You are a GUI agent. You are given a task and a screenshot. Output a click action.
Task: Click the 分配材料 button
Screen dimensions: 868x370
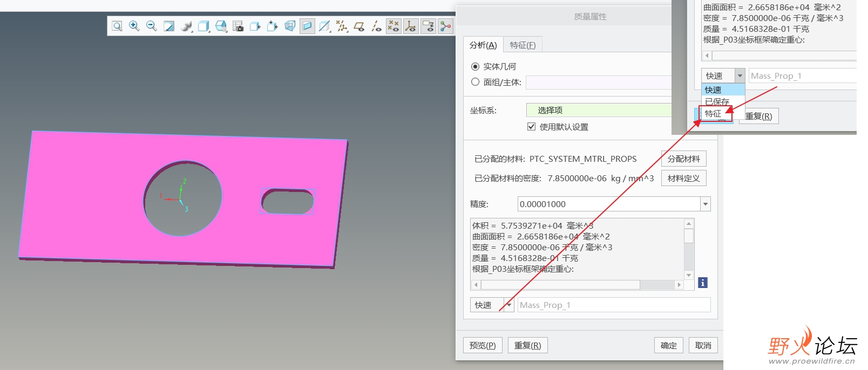[683, 159]
